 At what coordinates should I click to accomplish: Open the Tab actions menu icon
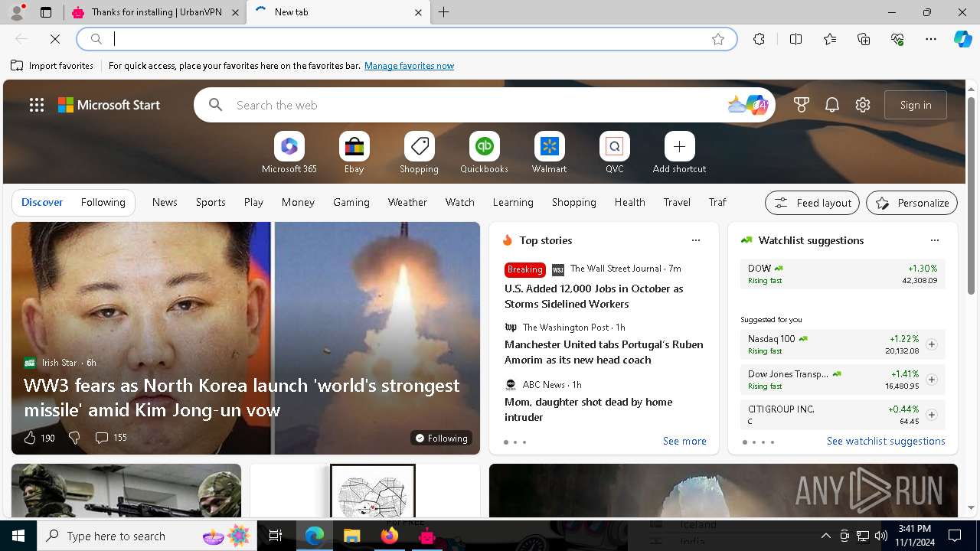tap(46, 12)
